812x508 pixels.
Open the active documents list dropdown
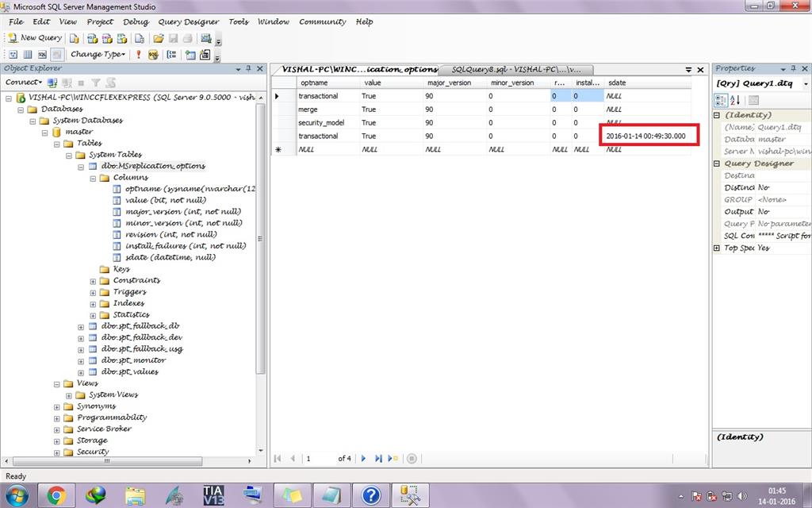tap(688, 70)
